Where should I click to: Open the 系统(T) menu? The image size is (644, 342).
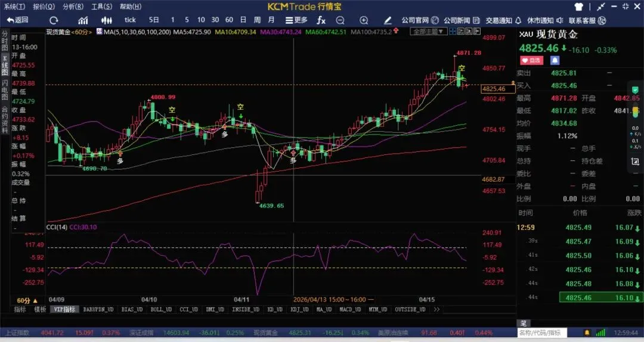(14, 7)
